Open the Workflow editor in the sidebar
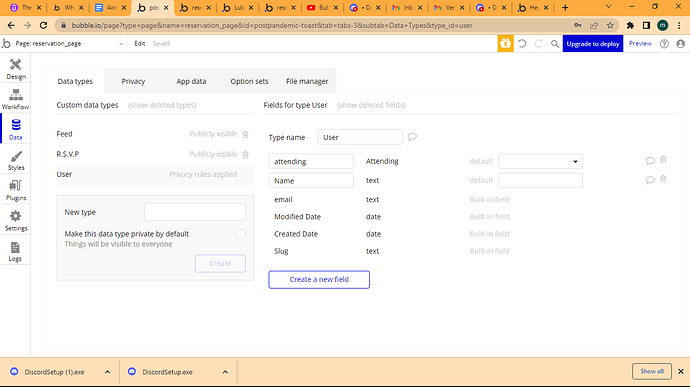The height and width of the screenshot is (387, 690). 15,99
